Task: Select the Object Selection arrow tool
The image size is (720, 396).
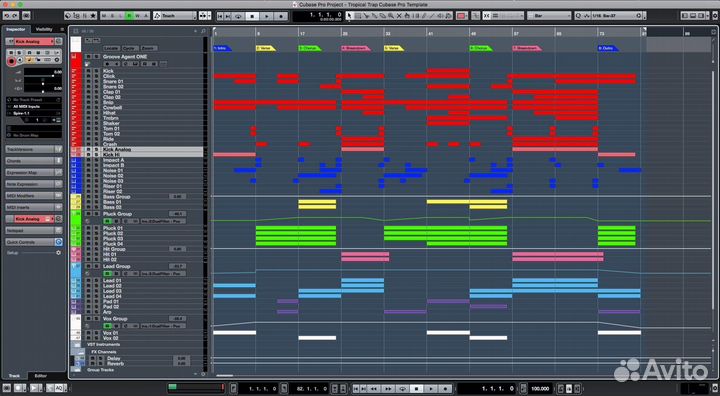Action: tap(349, 16)
